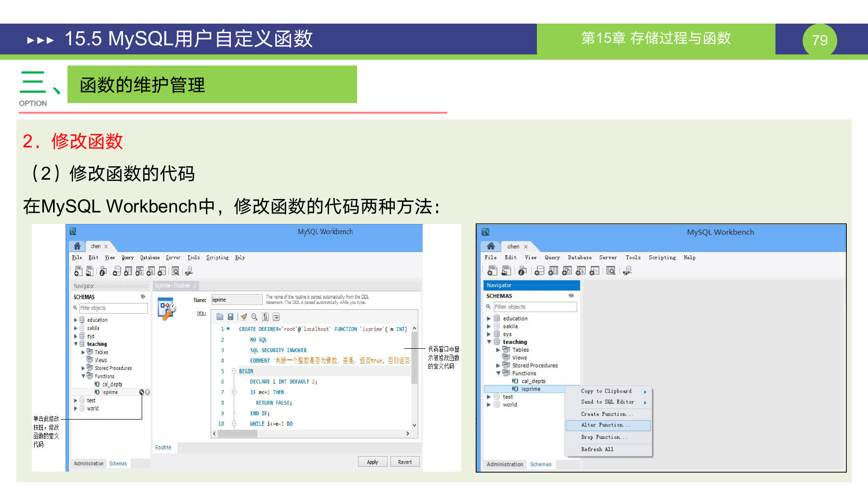Expand Stored Procedures node in left Workbench

[83, 368]
